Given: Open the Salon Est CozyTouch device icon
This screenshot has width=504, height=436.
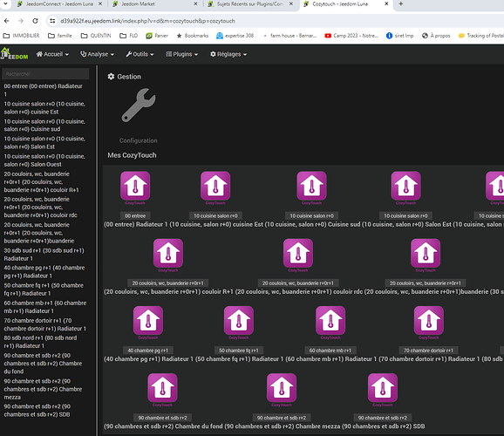Looking at the screenshot, I should [x=405, y=186].
